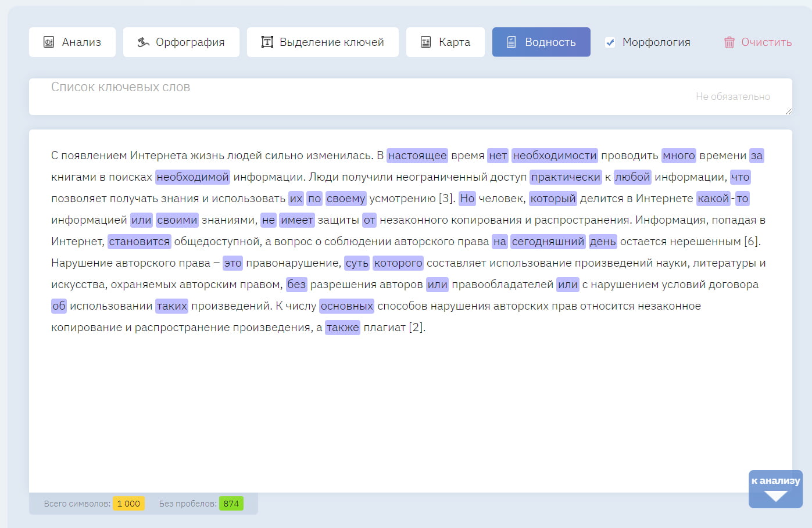Open the Карта view
Viewport: 812px width, 528px height.
(x=445, y=42)
